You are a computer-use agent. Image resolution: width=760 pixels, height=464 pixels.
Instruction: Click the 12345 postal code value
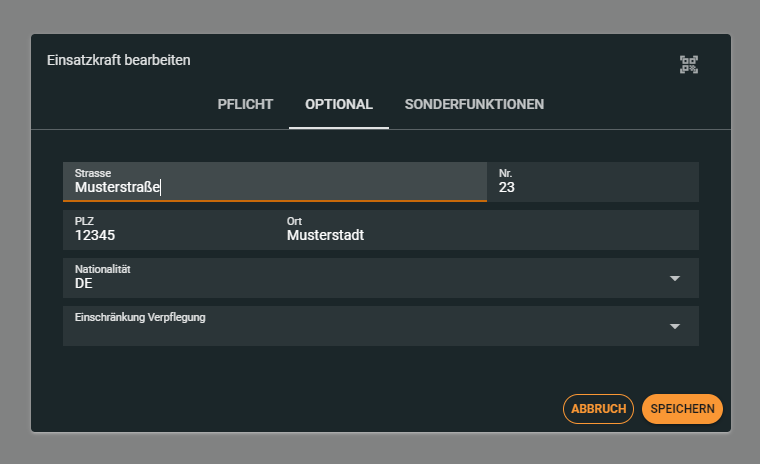(x=96, y=236)
